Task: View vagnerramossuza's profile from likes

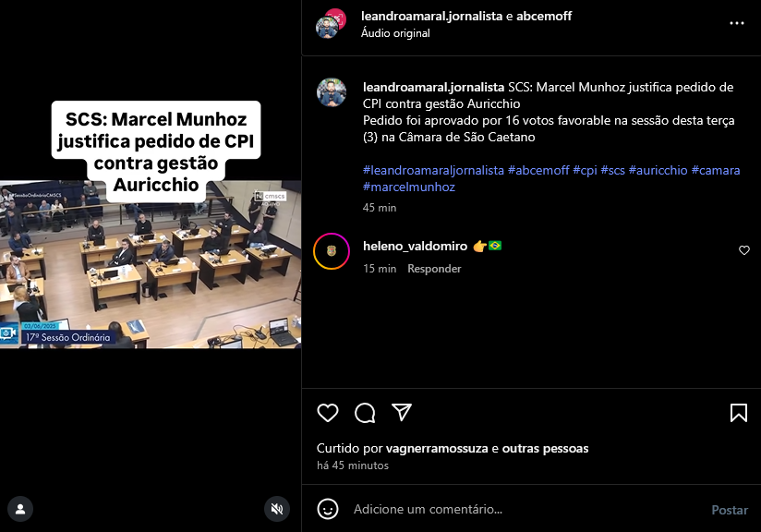Action: click(437, 449)
